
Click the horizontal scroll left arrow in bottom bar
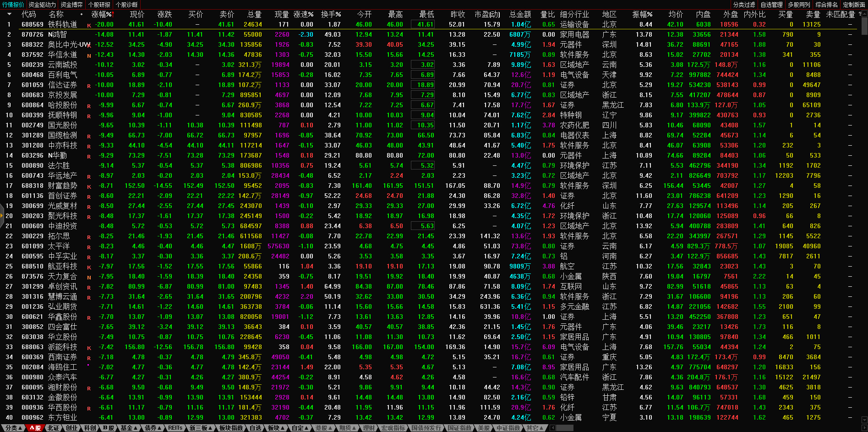pyautogui.click(x=553, y=428)
